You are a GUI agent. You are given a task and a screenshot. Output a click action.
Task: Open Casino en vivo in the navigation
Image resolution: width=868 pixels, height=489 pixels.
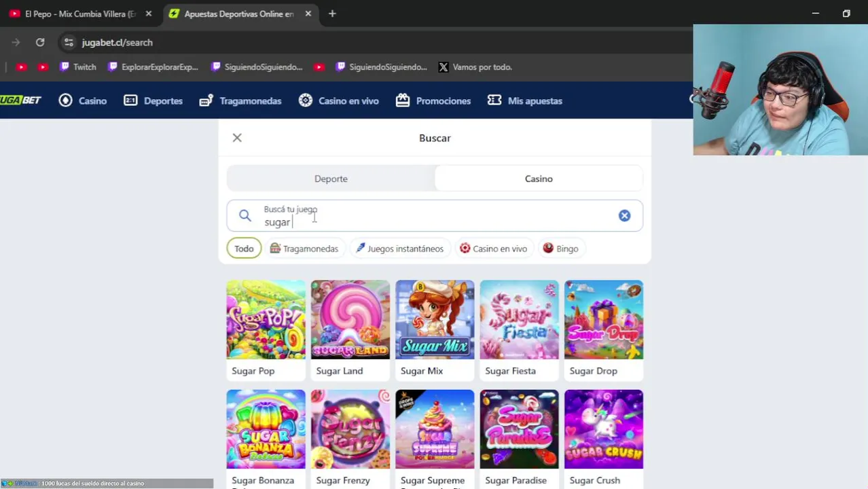(x=339, y=101)
